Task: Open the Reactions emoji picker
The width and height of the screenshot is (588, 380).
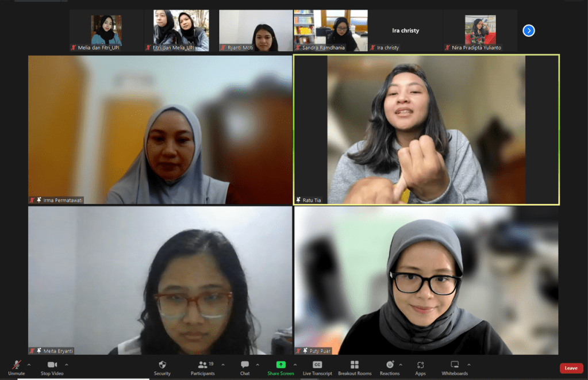Action: click(x=390, y=367)
